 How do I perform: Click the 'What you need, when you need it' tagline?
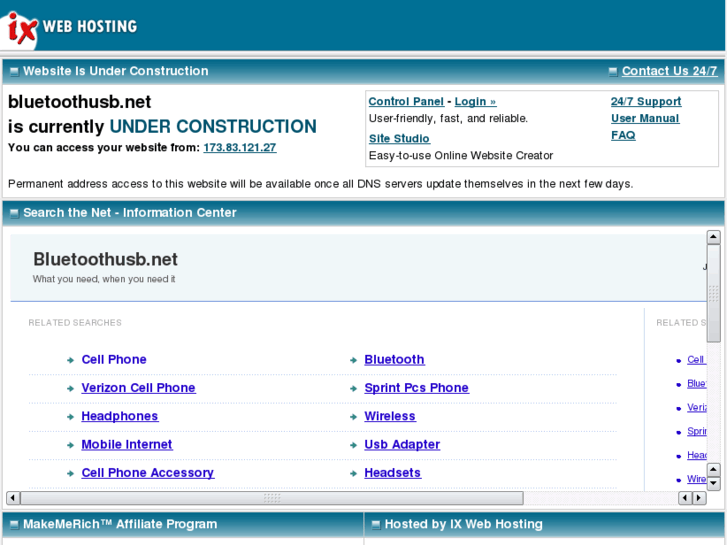click(x=104, y=279)
